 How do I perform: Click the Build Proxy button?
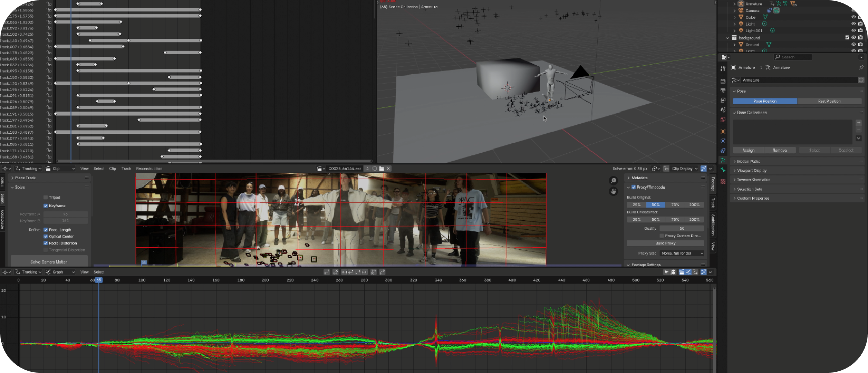(665, 243)
